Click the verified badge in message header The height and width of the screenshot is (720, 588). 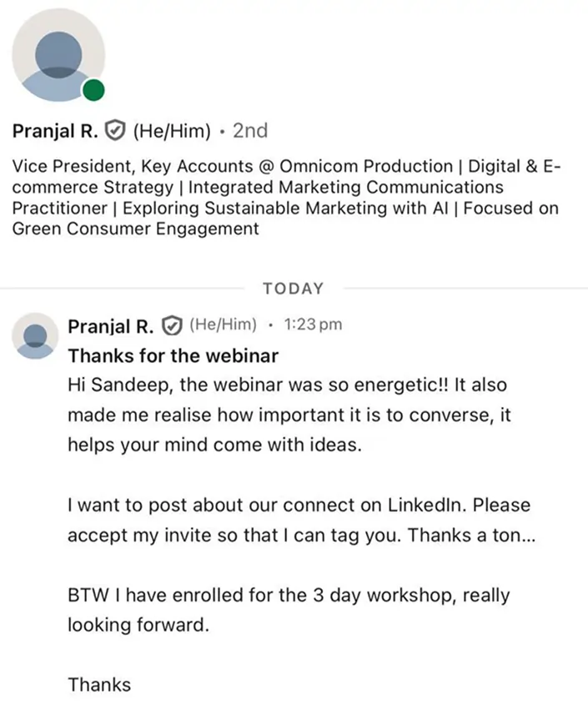173,325
